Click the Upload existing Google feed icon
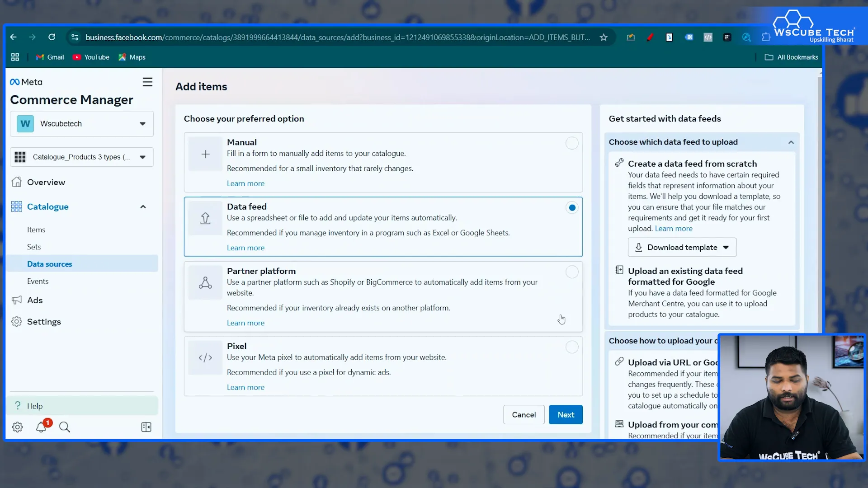 pyautogui.click(x=619, y=270)
